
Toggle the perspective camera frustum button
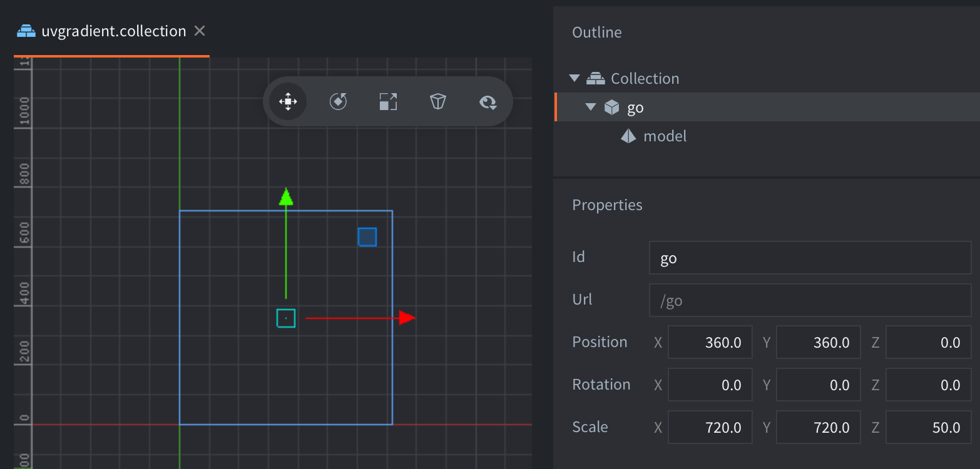point(437,101)
